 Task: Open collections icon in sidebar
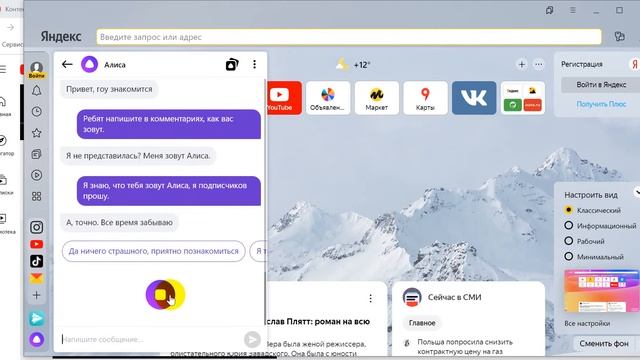tap(36, 154)
